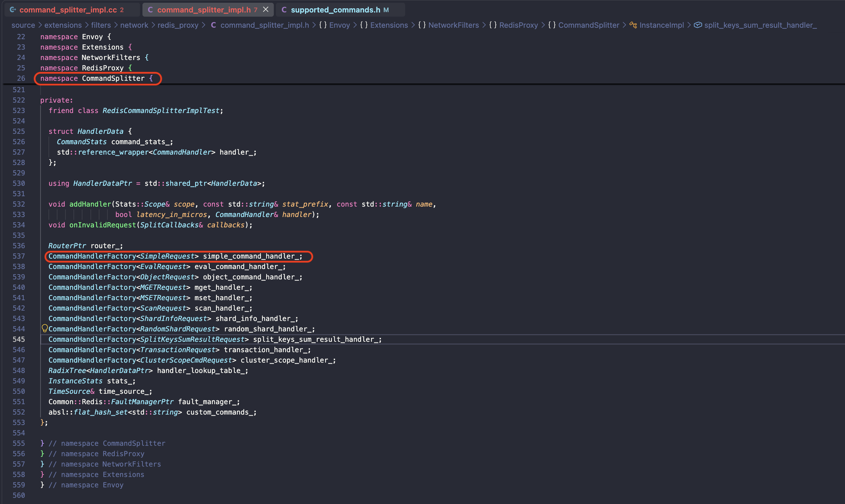Viewport: 845px width, 504px height.
Task: Open the 'source' breadcrumb folder
Action: pyautogui.click(x=23, y=25)
